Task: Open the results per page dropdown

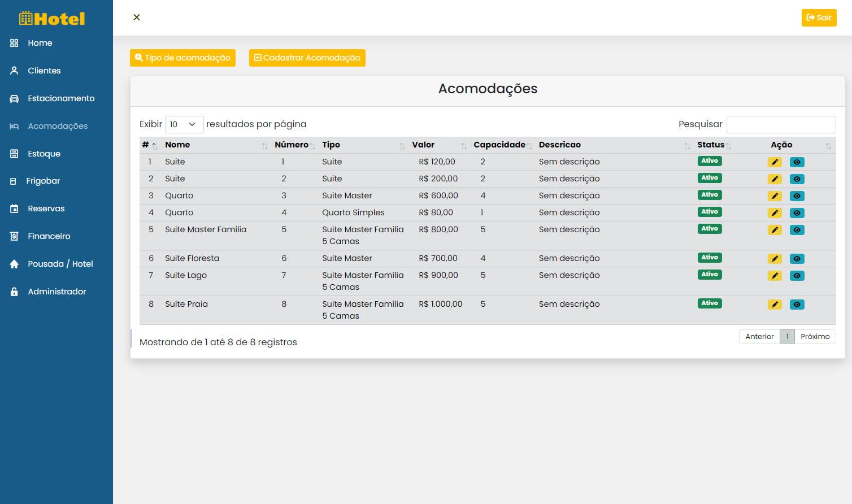Action: coord(184,124)
